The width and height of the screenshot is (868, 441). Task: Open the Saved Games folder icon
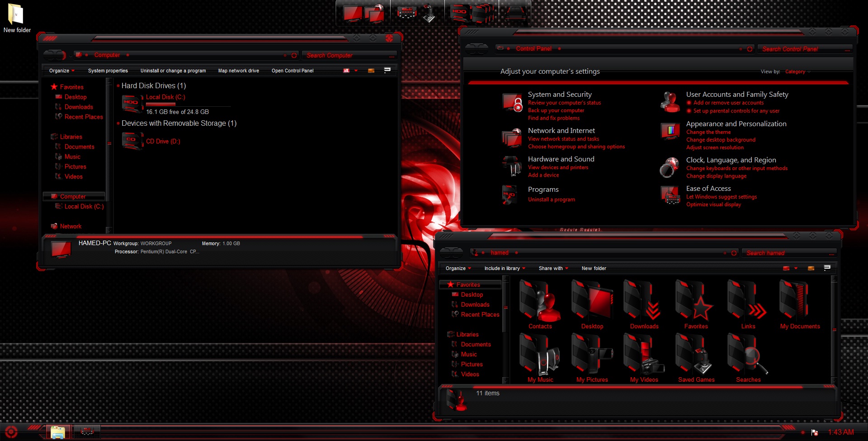[696, 355]
